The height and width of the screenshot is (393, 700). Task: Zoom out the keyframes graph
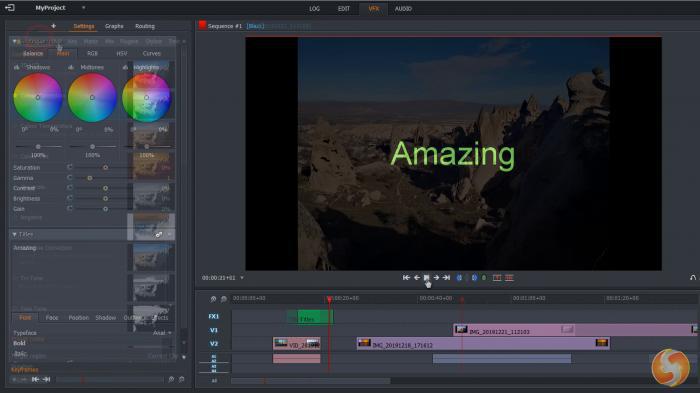click(x=182, y=379)
